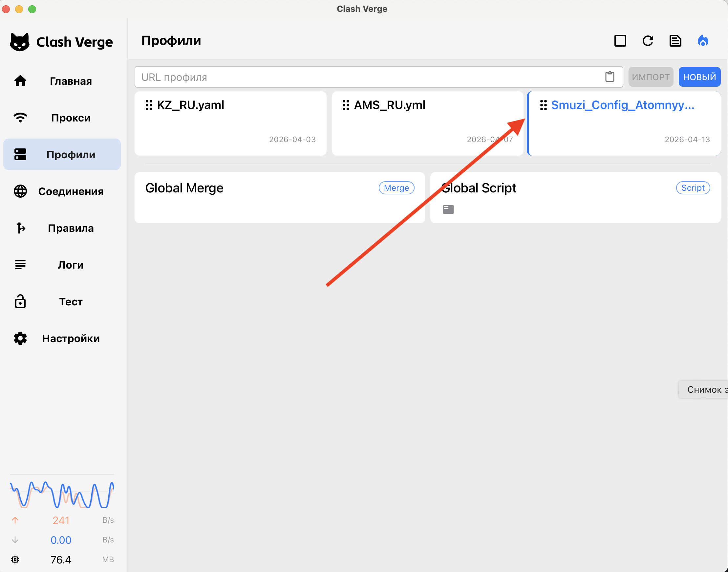Viewport: 728px width, 572px height.
Task: Click the ИМПОРТ button
Action: click(x=651, y=77)
